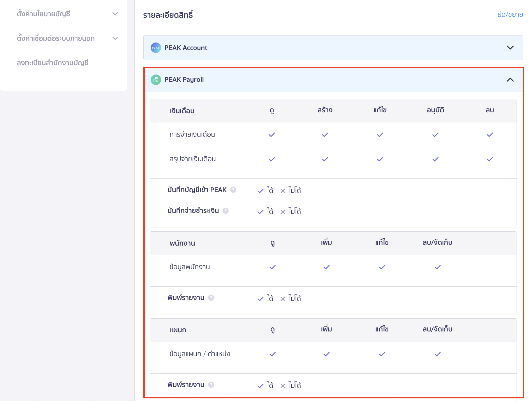Screen dimensions: 532x401
Task: Click the แผนก table header
Action: [178, 330]
